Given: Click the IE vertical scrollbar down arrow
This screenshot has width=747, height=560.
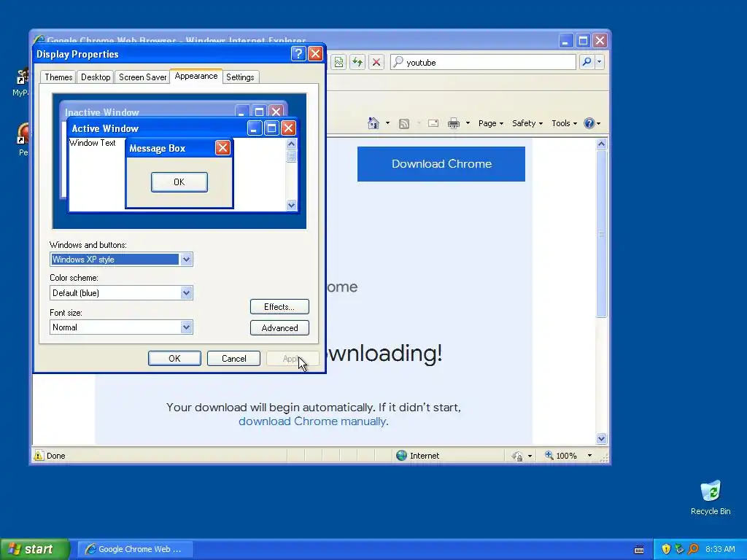Looking at the screenshot, I should pos(601,438).
